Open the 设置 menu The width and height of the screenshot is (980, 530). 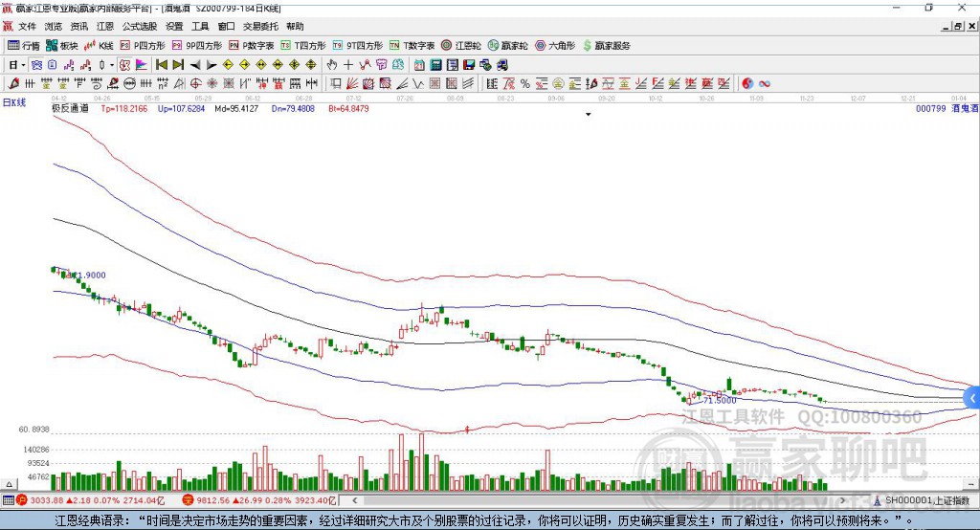click(x=174, y=26)
